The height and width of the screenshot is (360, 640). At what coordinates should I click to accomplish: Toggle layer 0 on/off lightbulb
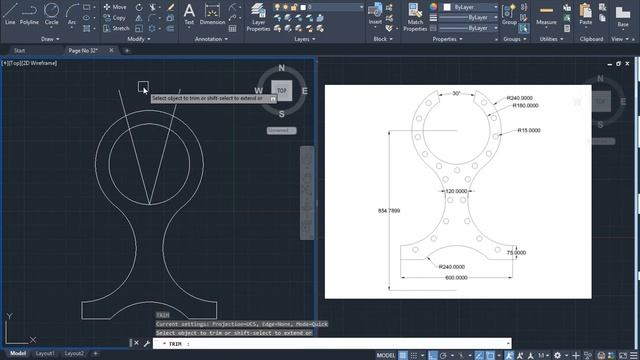tap(277, 7)
